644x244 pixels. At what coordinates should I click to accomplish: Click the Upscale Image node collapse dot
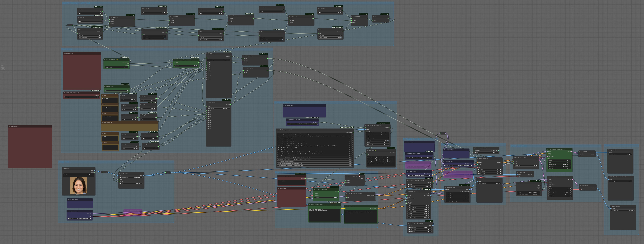119,173
